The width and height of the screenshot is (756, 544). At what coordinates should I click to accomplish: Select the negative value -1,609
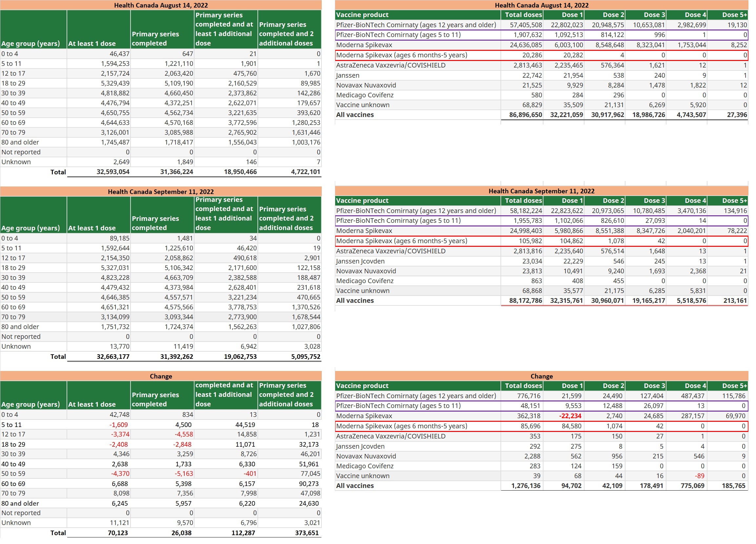99,425
